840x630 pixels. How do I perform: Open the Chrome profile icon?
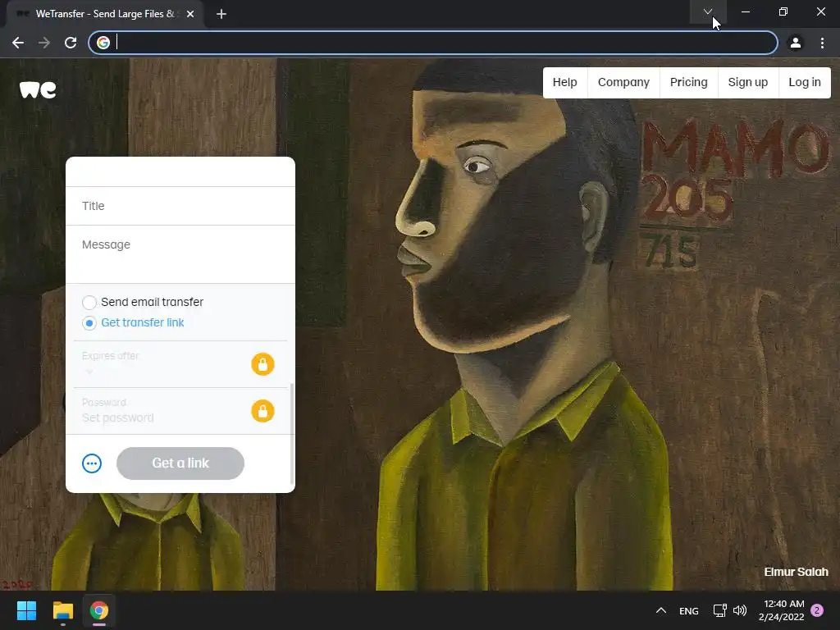[x=796, y=43]
